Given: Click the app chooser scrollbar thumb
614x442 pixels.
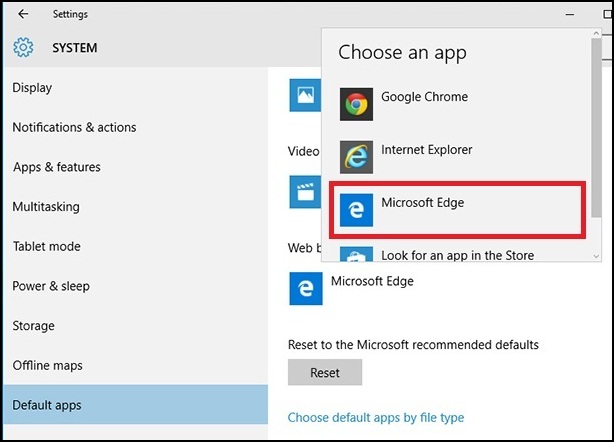Looking at the screenshot, I should pyautogui.click(x=596, y=127).
